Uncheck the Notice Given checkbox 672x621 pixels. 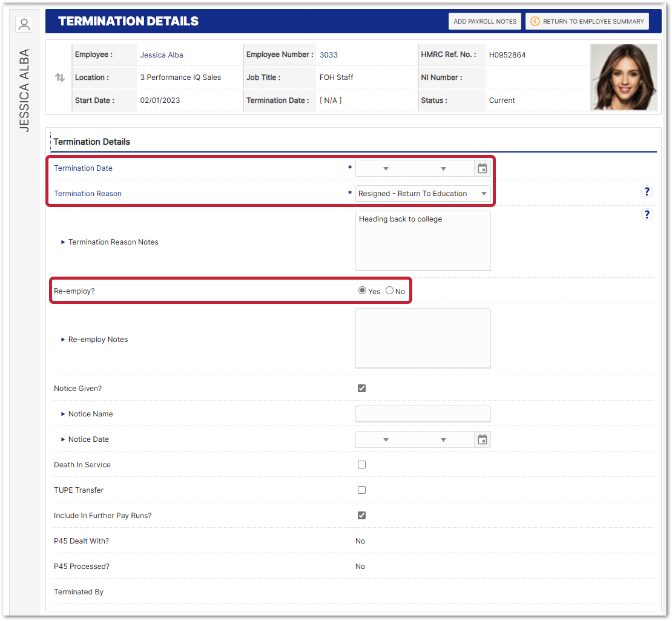[361, 389]
